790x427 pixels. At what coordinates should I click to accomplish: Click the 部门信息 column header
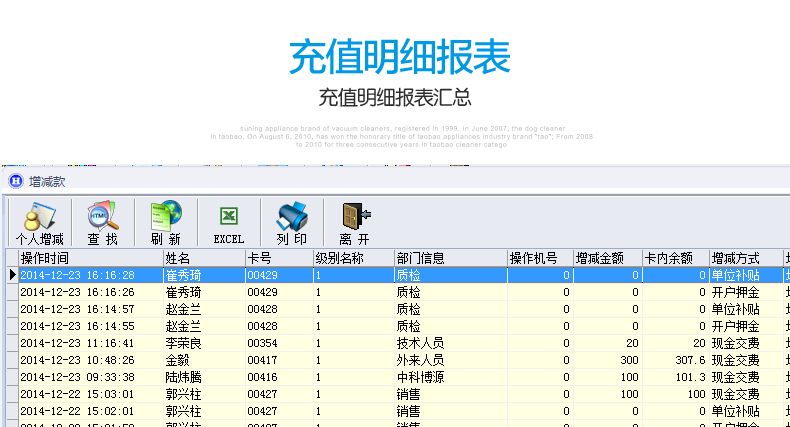(449, 258)
